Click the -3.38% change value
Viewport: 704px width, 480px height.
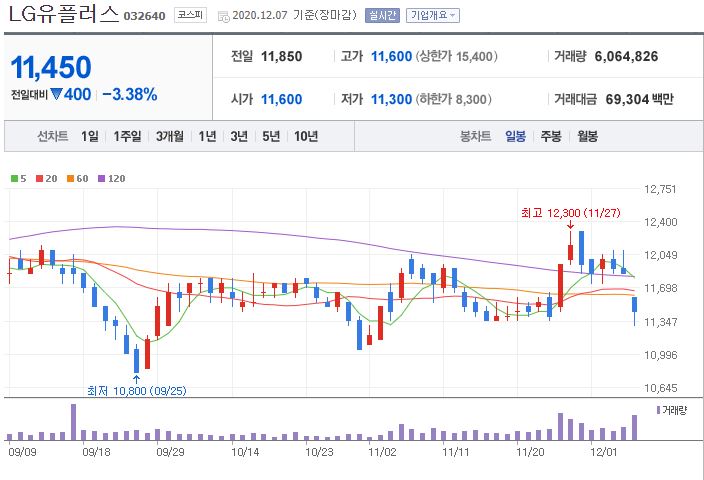130,94
